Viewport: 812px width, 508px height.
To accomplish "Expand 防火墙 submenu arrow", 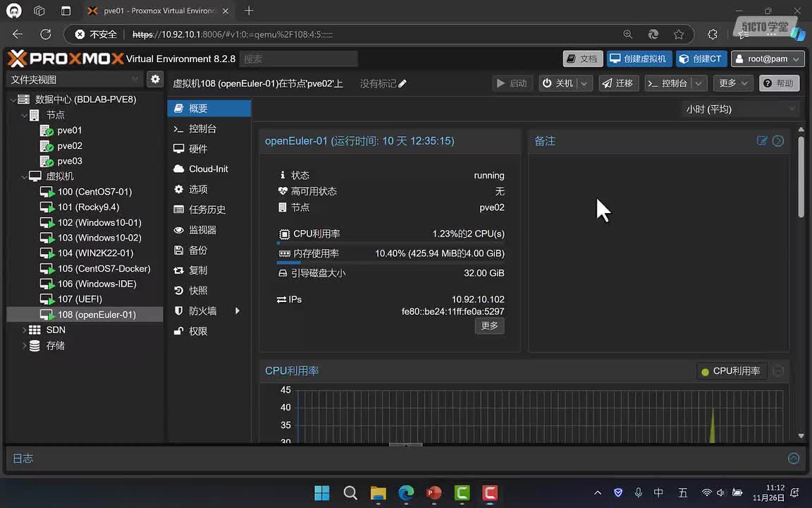I will click(x=237, y=311).
